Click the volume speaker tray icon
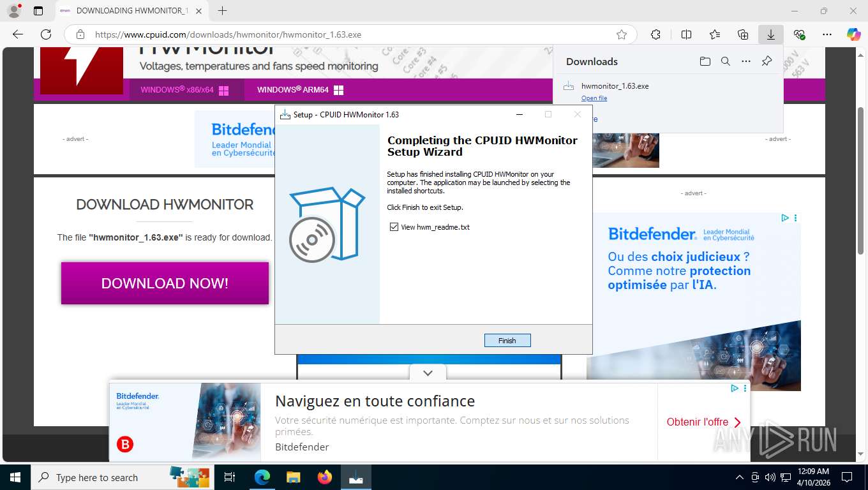This screenshot has width=868, height=490. [x=770, y=477]
